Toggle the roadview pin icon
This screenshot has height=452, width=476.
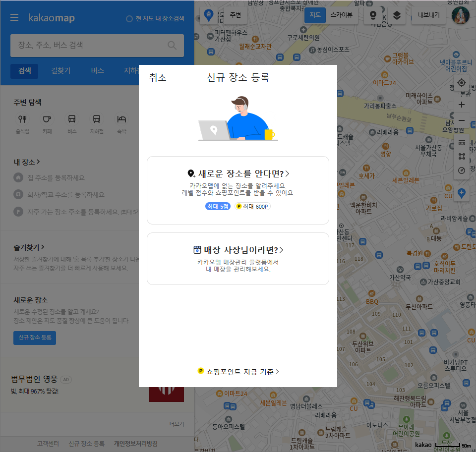[373, 15]
